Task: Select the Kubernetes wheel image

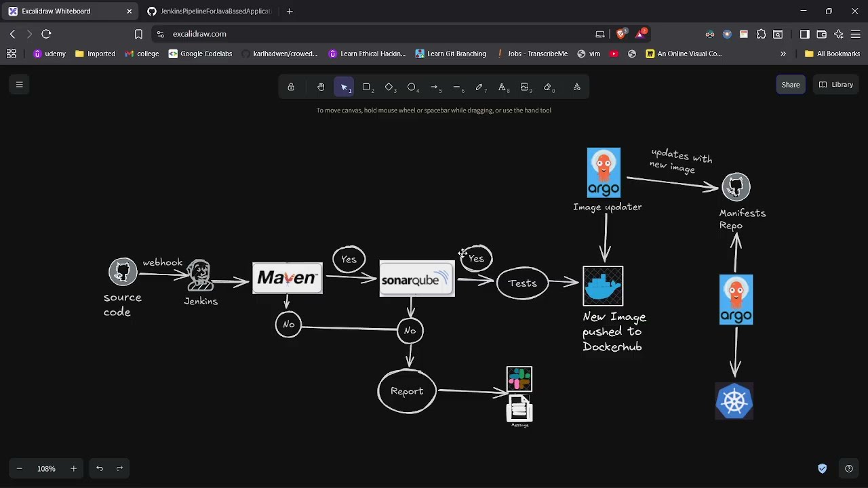Action: 734,401
